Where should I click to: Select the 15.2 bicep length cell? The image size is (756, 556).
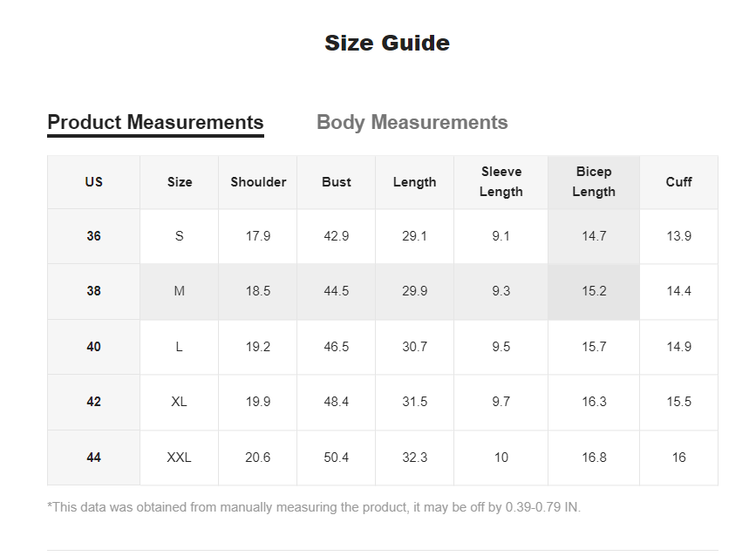tap(594, 291)
